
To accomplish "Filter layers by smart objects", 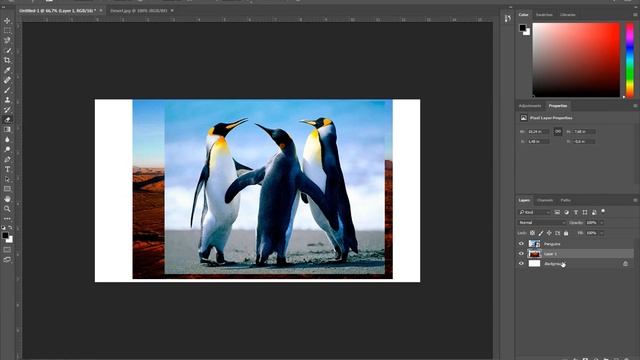I will pos(594,212).
